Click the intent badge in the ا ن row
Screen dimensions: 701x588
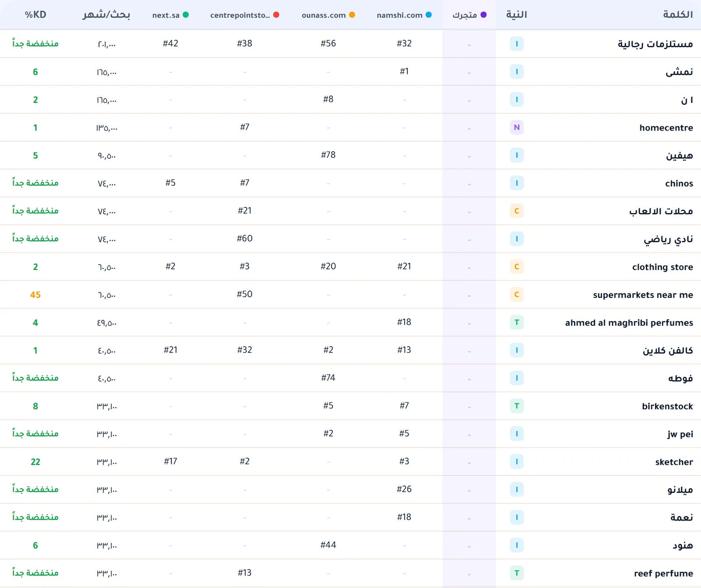tap(517, 99)
